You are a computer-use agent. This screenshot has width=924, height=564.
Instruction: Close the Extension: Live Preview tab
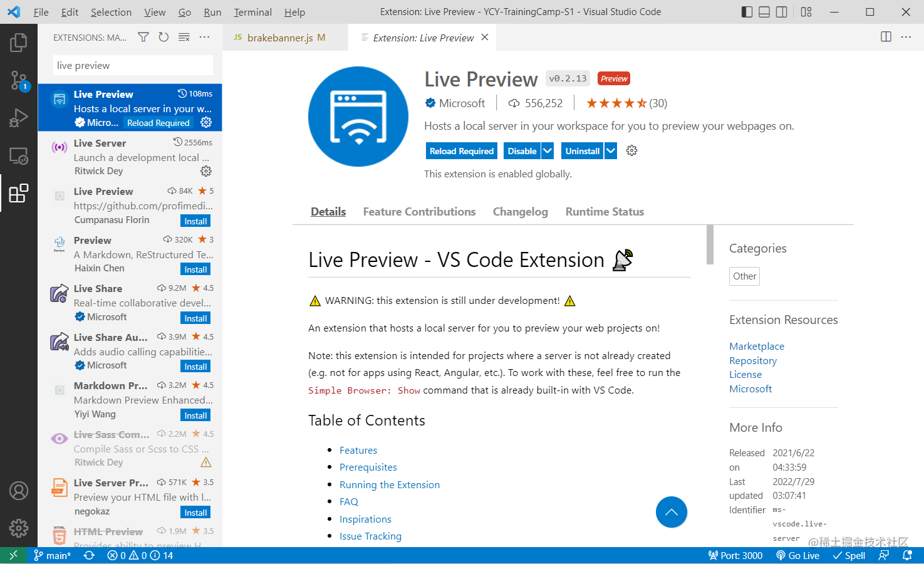click(x=484, y=38)
